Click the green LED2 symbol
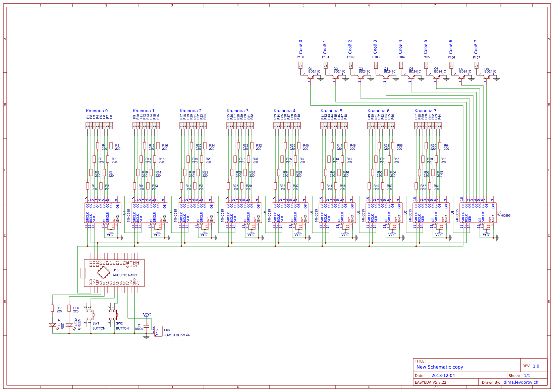The image size is (554, 392). (69, 325)
